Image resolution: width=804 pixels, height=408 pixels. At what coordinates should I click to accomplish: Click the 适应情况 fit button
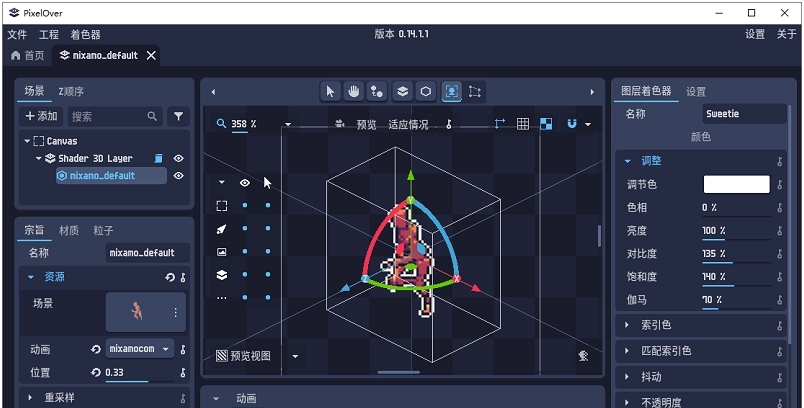coord(408,125)
